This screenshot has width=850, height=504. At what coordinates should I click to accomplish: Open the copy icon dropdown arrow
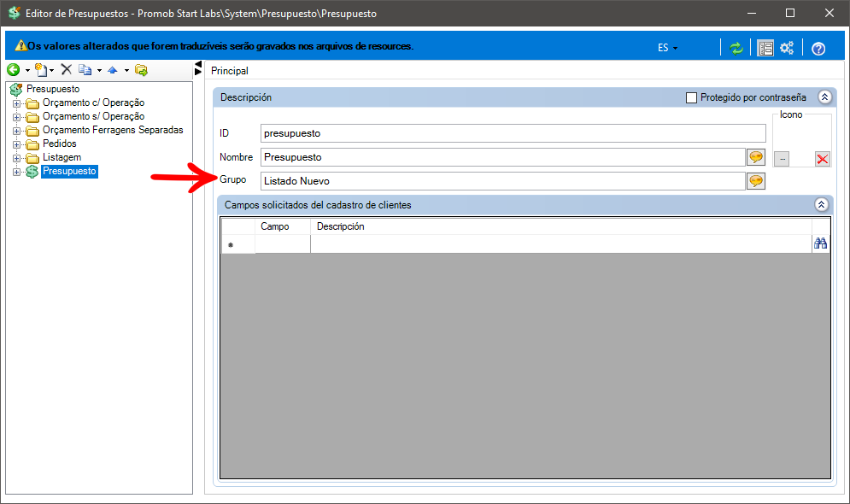[x=99, y=70]
